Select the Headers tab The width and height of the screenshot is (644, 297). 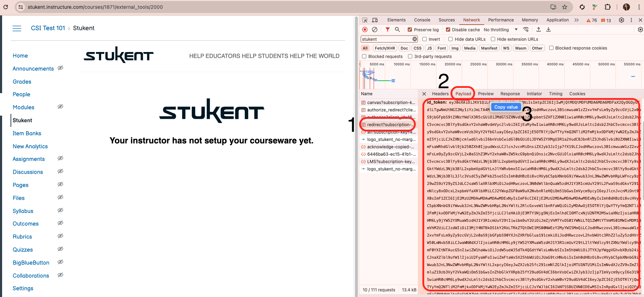tap(440, 94)
